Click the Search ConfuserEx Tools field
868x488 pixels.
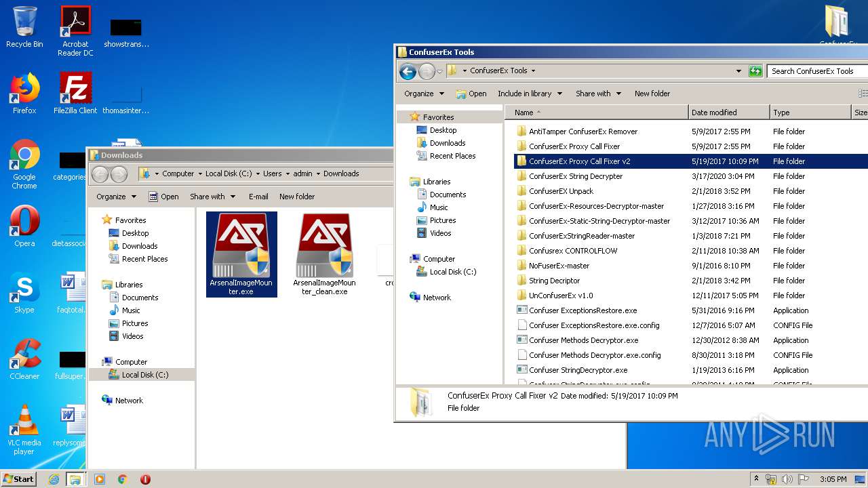click(818, 70)
